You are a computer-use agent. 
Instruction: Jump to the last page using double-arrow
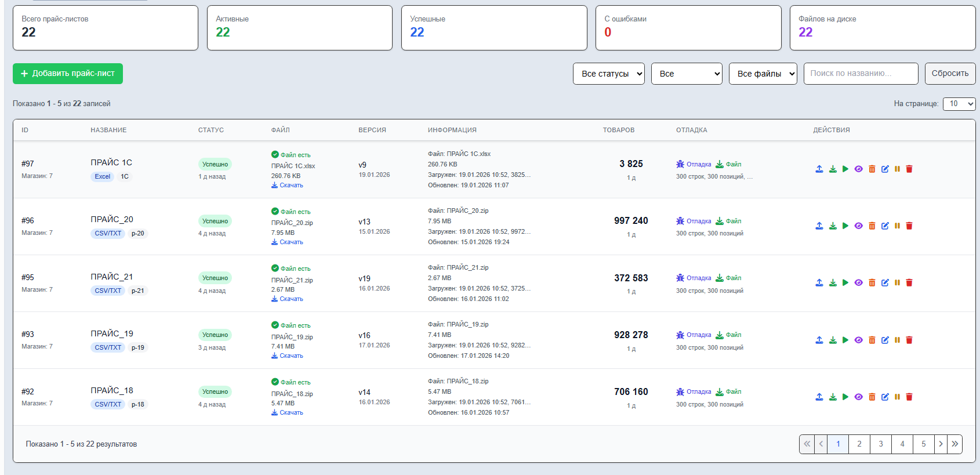pos(955,444)
